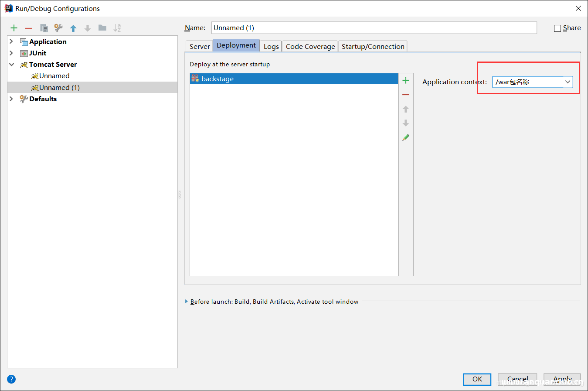Click the OK button

tap(477, 379)
